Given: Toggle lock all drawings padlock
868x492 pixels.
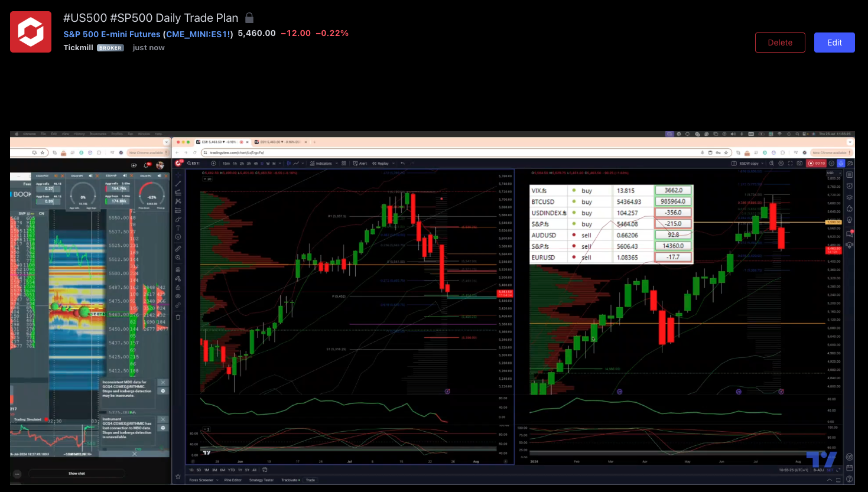Looking at the screenshot, I should pos(178,288).
